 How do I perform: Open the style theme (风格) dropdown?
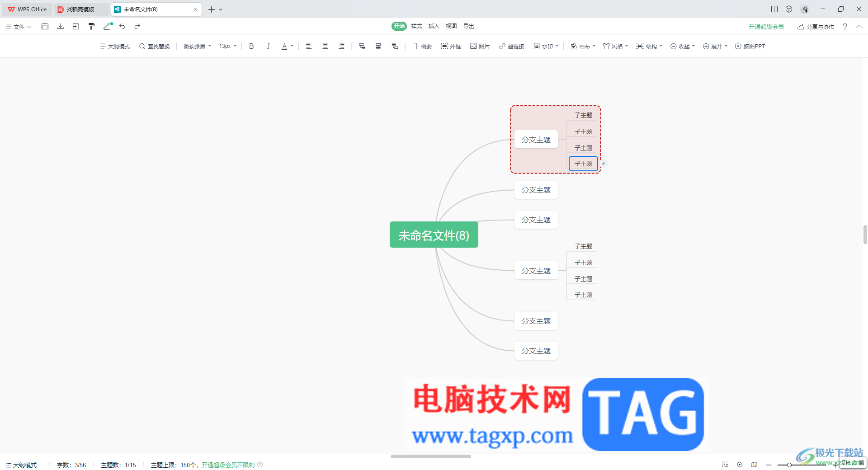click(615, 46)
